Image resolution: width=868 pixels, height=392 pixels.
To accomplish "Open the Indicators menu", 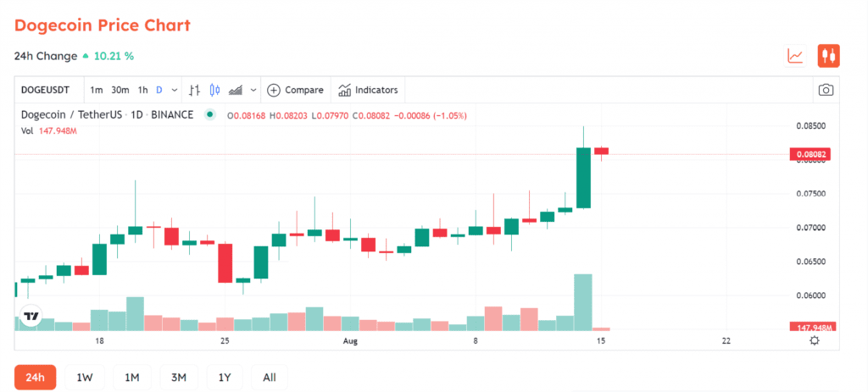I will click(368, 90).
